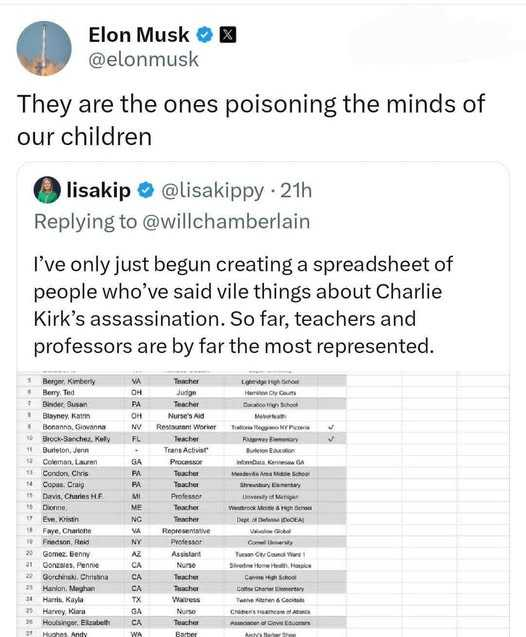Click the blue verified badge beside Elon Musk
Image resolution: width=526 pixels, height=637 pixels.
point(205,35)
